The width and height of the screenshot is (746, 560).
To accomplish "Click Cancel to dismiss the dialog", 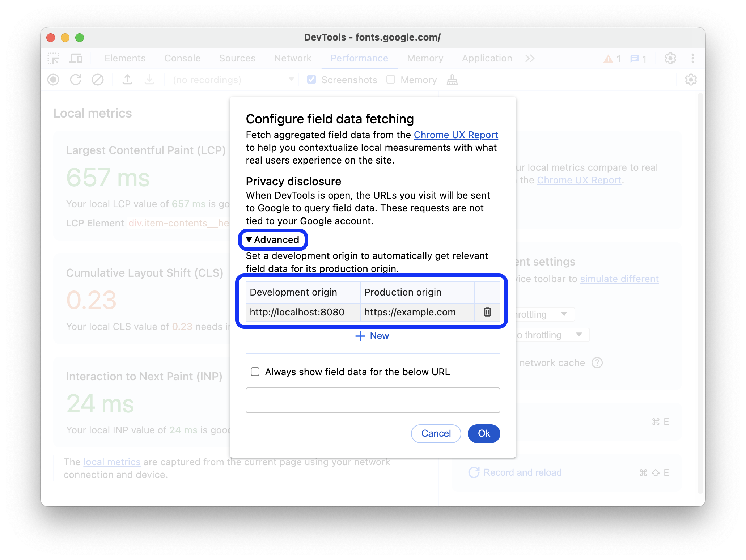I will pyautogui.click(x=436, y=433).
